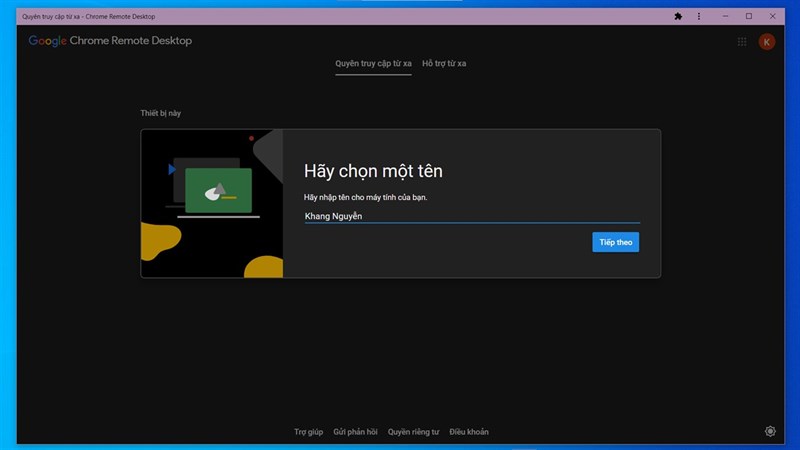This screenshot has width=800, height=450.
Task: Maximize the Chrome Remote Desktop window
Action: coord(748,17)
